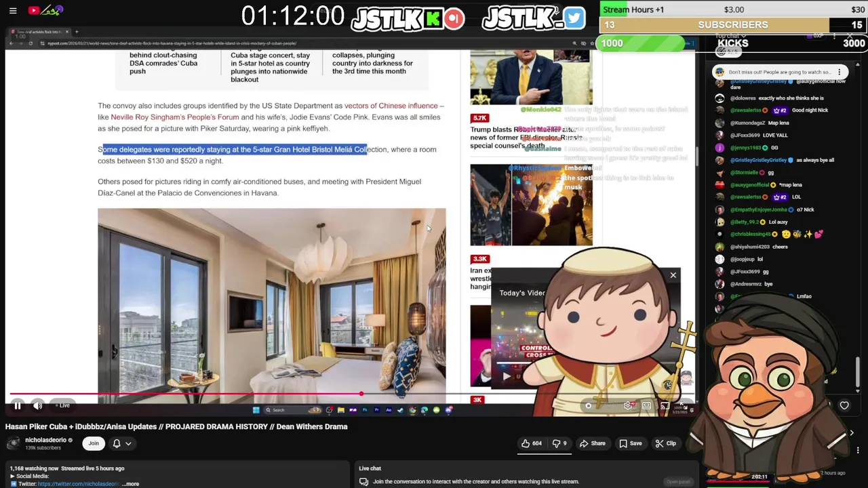The width and height of the screenshot is (868, 488).
Task: Click the heart reaction icon below chat
Action: pyautogui.click(x=844, y=405)
